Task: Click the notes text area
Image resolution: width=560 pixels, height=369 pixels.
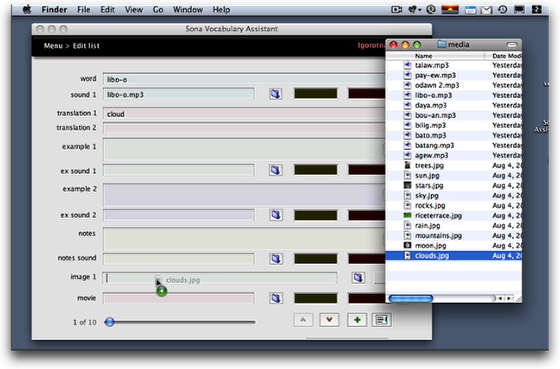Action: tap(244, 238)
